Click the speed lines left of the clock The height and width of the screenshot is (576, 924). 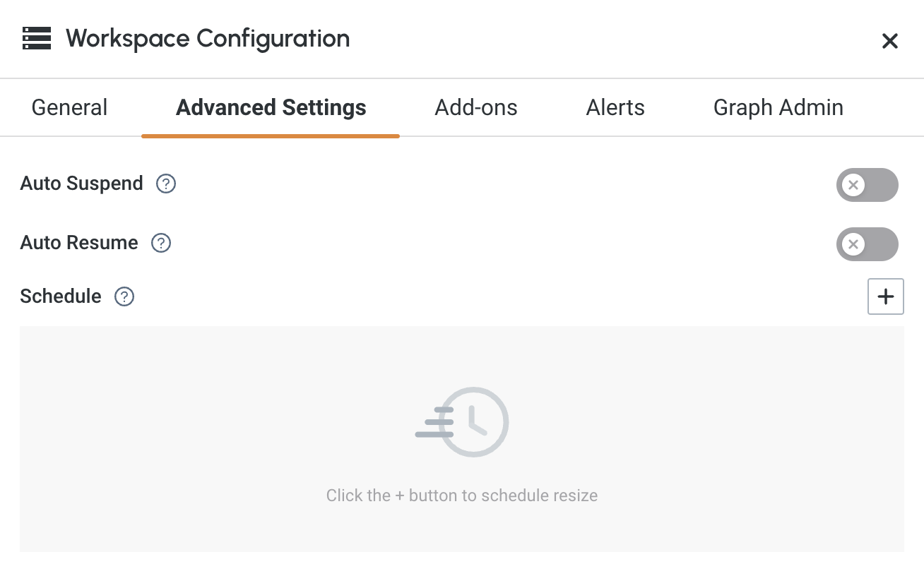432,422
